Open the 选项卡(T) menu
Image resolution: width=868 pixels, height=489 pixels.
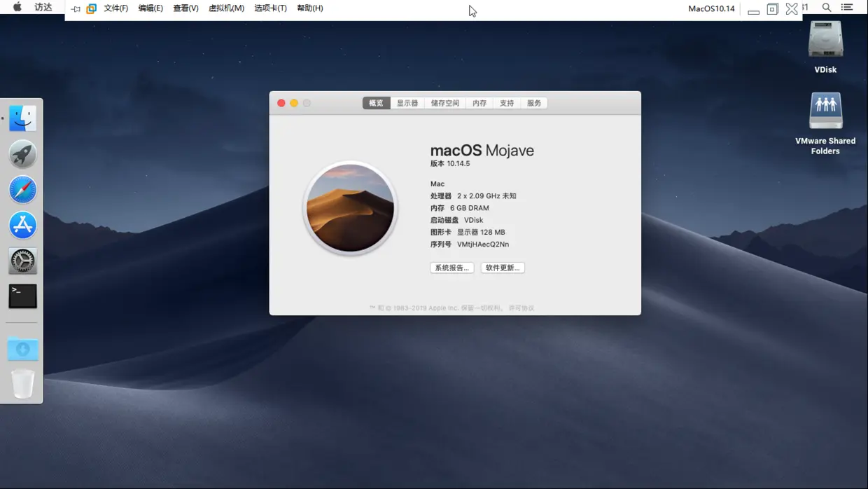click(270, 8)
